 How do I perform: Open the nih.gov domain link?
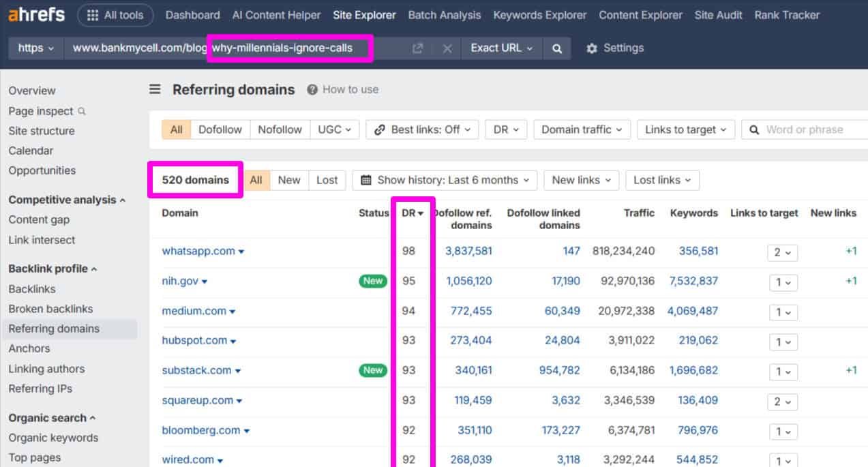[179, 281]
